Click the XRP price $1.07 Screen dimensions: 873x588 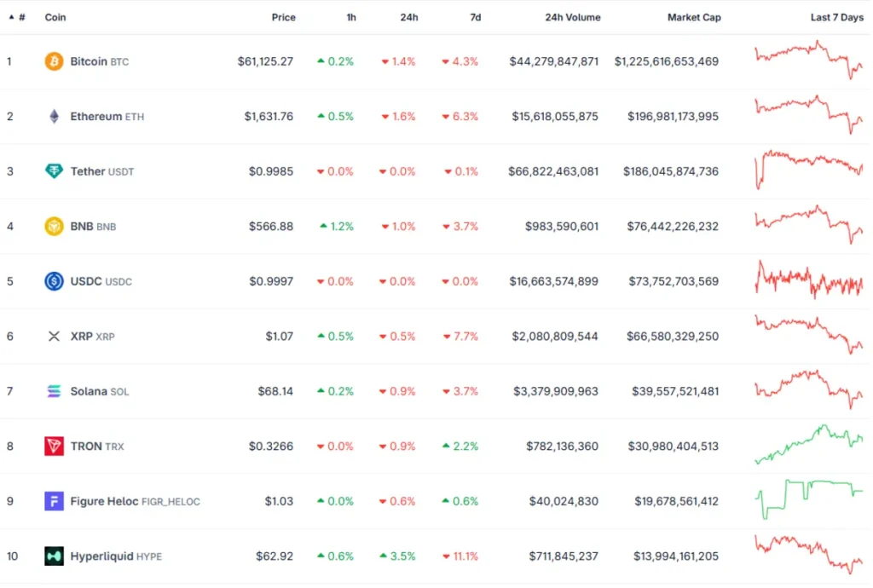point(279,337)
